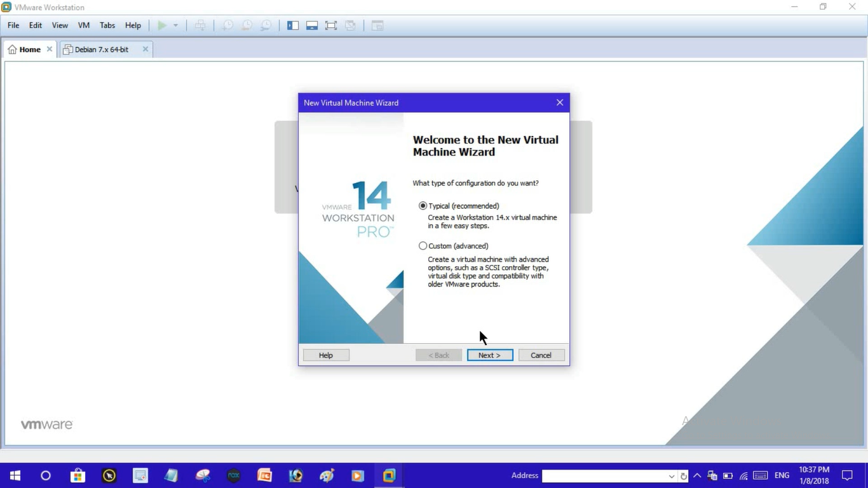Screen dimensions: 868x488
Task: Open the Address bar dropdown
Action: click(x=672, y=475)
